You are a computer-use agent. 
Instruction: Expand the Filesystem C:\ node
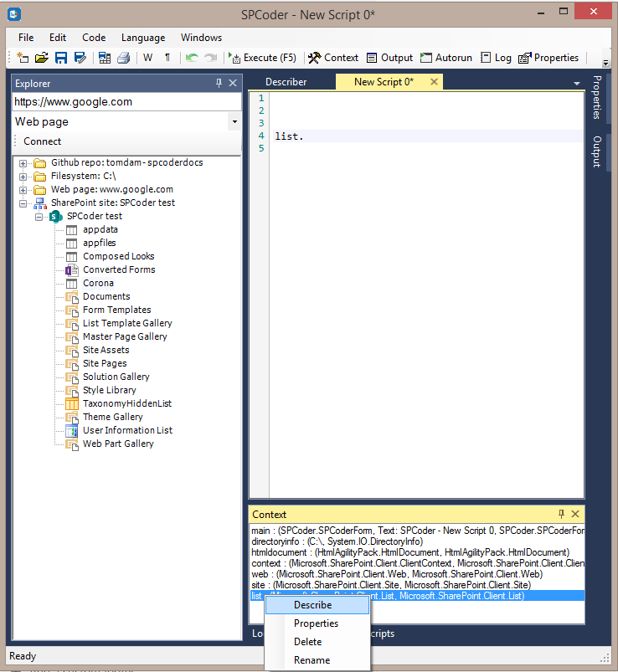[23, 177]
